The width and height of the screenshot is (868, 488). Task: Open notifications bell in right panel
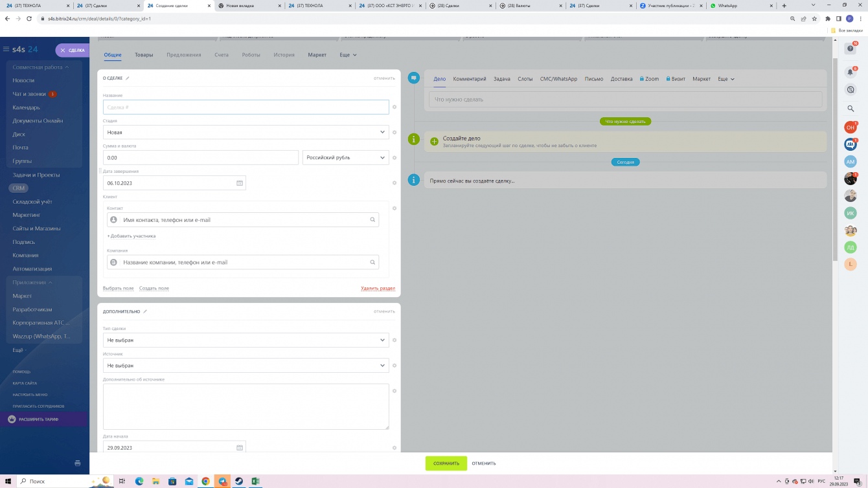pos(851,72)
